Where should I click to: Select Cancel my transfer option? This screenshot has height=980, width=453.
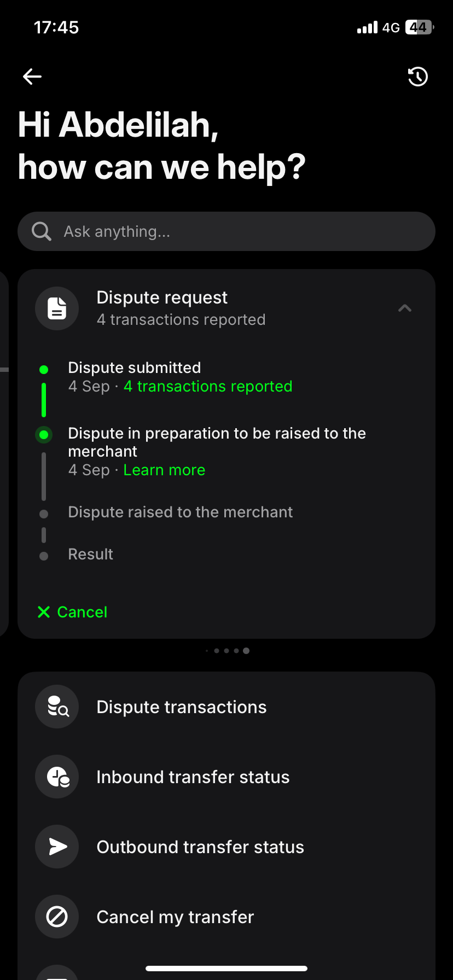(175, 917)
